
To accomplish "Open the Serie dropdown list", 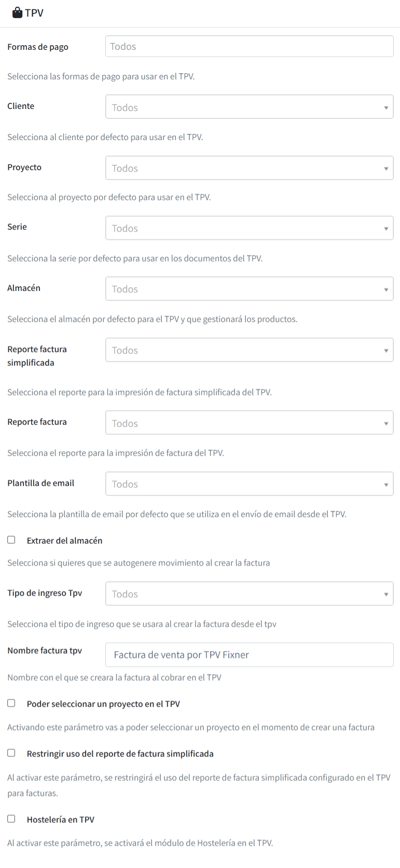I will tap(250, 228).
